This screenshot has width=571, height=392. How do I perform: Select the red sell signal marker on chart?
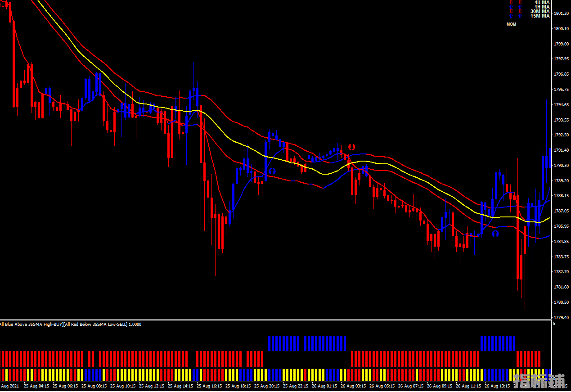(x=351, y=147)
